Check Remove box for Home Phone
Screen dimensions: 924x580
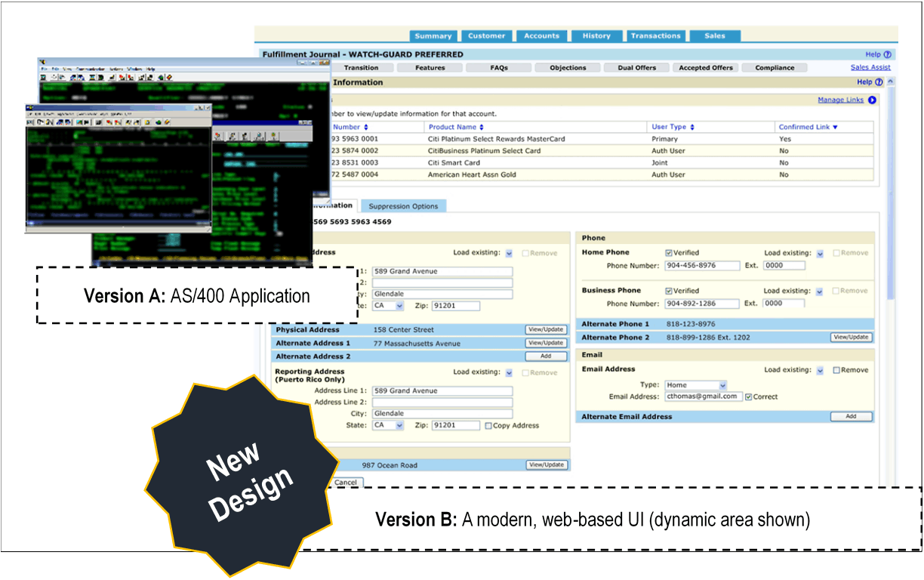(x=836, y=253)
